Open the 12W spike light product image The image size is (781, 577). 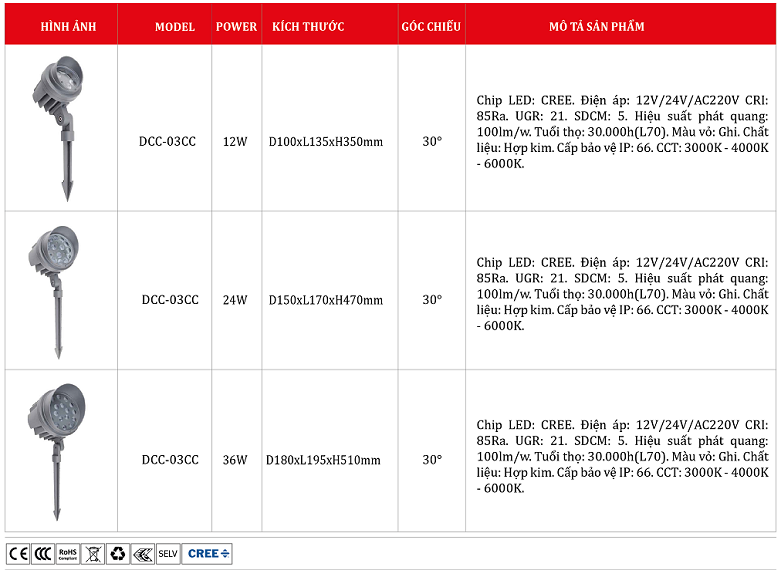pyautogui.click(x=60, y=128)
